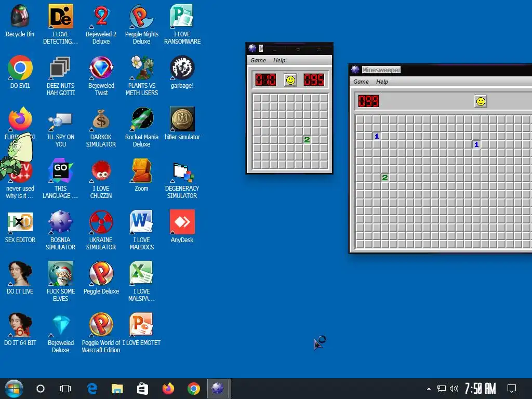Screen dimensions: 532x399
Task: Open the Windows Start menu
Action: point(14,389)
